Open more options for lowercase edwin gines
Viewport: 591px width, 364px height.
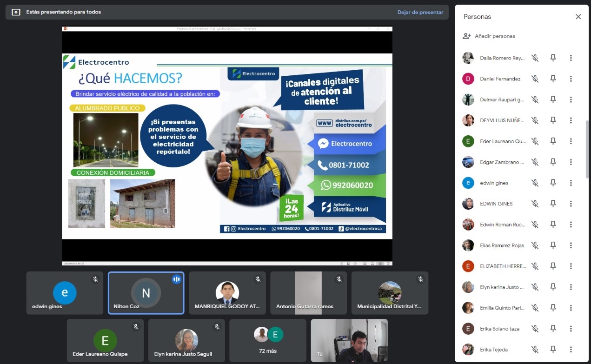[x=571, y=183]
